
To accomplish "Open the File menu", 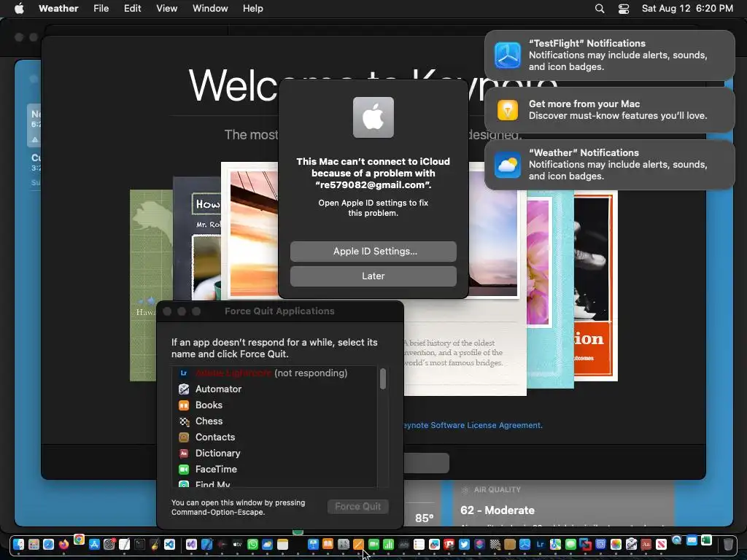I will point(101,9).
